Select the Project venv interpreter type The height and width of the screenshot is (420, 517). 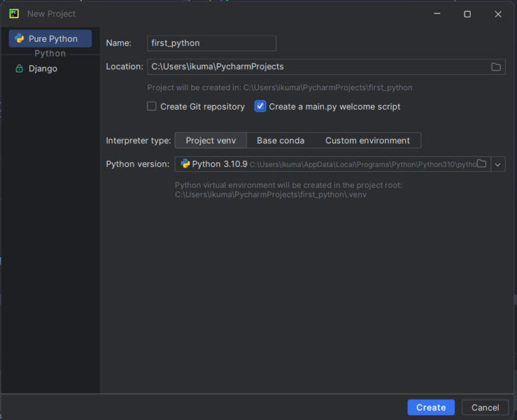click(211, 141)
